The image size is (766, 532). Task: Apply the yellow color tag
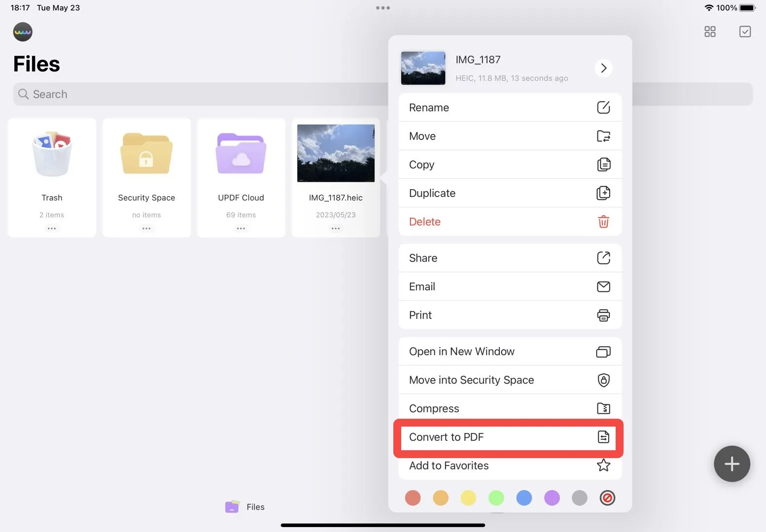tap(468, 498)
